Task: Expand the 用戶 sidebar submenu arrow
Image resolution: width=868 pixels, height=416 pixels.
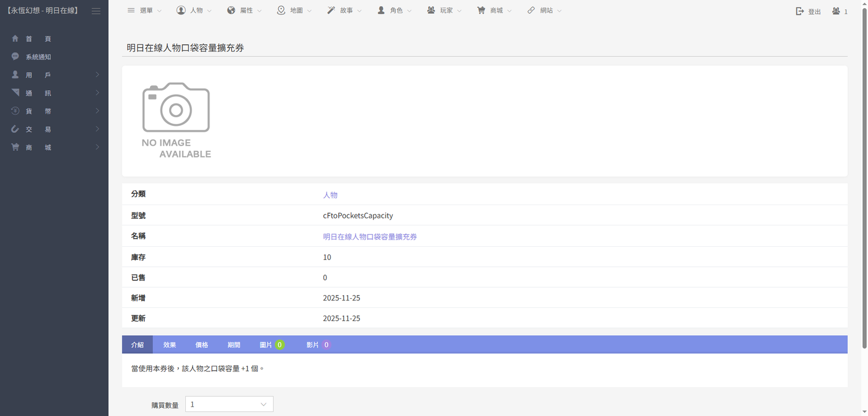Action: tap(98, 75)
